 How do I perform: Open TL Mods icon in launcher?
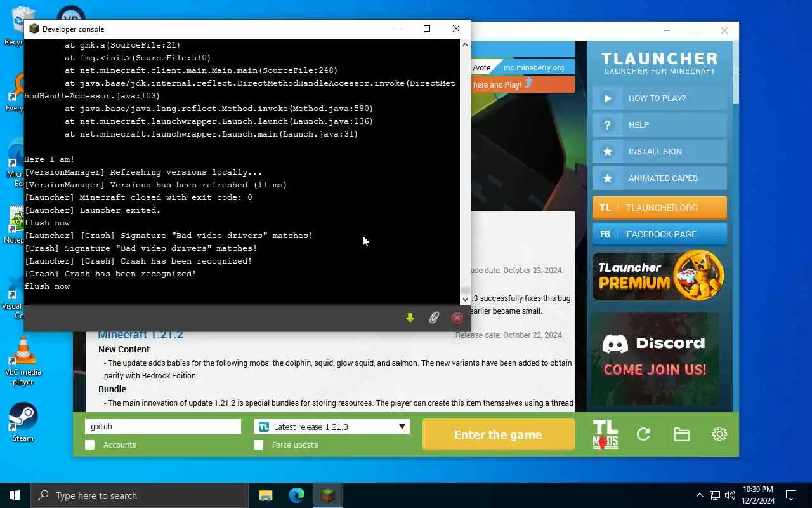pyautogui.click(x=605, y=434)
